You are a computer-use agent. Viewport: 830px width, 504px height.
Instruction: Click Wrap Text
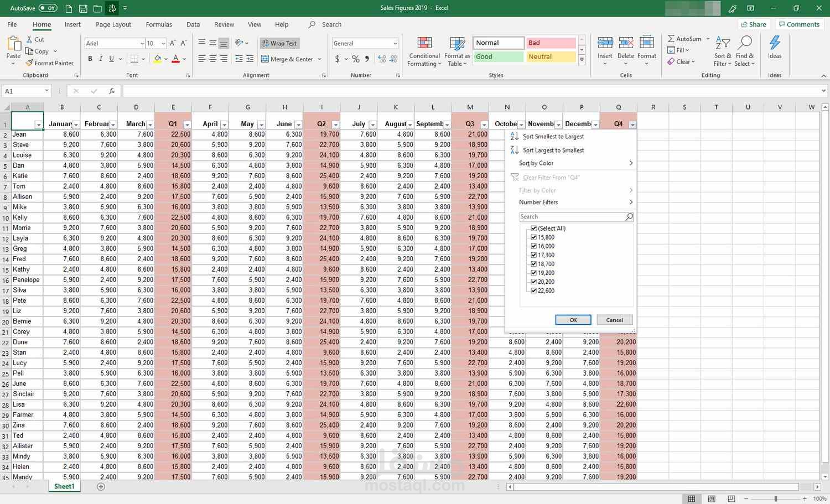(x=279, y=43)
